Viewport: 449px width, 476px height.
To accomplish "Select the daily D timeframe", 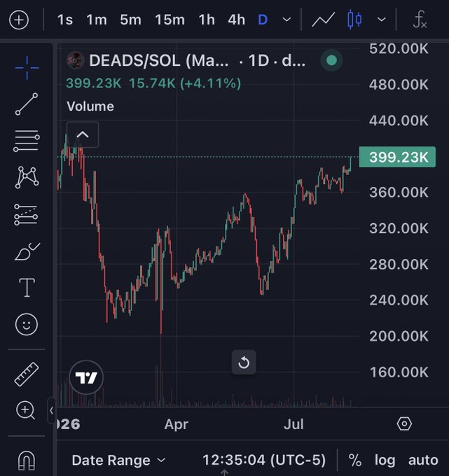I will (263, 20).
